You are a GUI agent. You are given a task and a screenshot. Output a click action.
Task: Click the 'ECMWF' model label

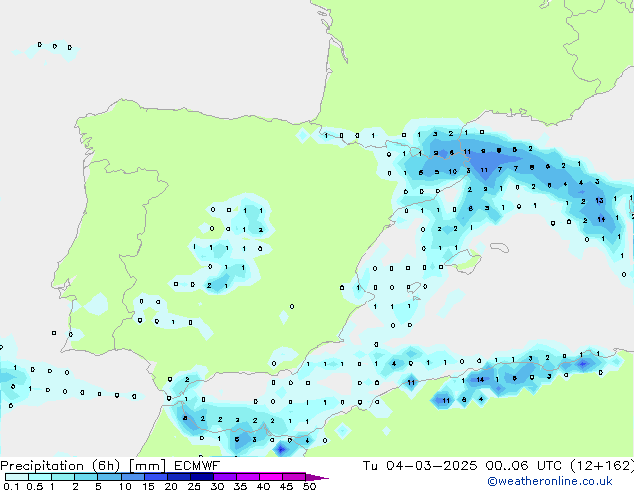[x=197, y=466]
